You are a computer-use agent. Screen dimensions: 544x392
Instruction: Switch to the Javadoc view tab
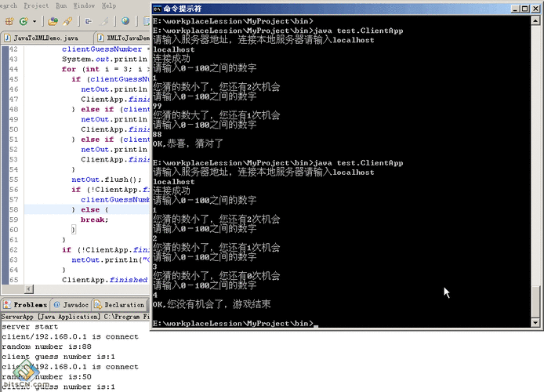pos(71,304)
